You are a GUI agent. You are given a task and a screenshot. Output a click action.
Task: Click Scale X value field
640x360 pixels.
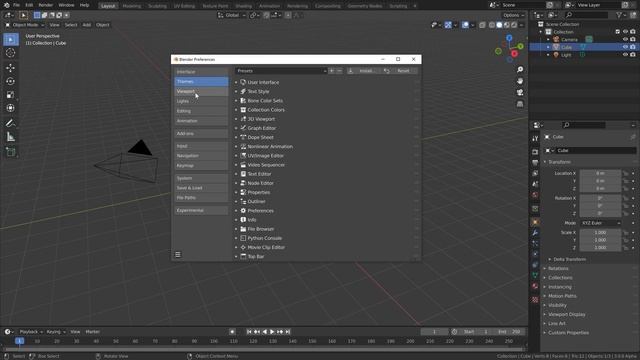600,233
